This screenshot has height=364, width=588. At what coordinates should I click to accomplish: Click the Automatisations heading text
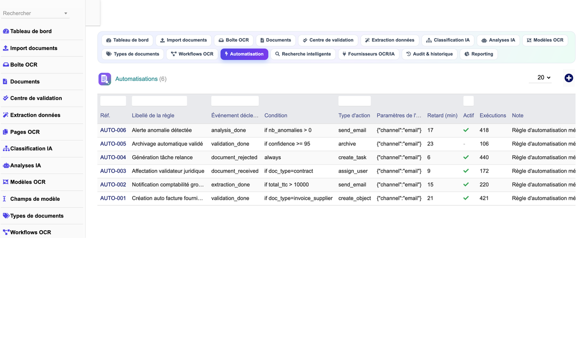(x=136, y=79)
